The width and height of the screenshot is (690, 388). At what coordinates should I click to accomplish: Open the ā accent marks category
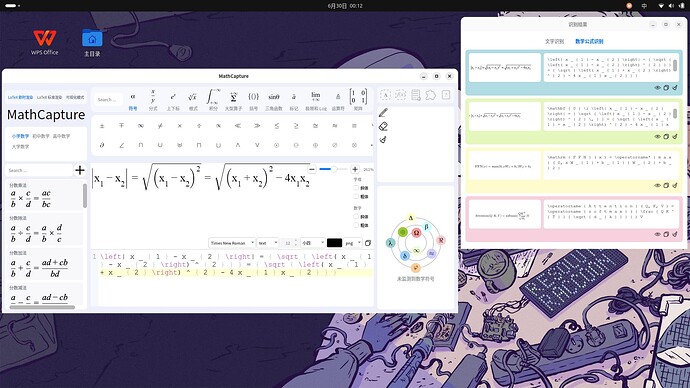click(x=294, y=101)
